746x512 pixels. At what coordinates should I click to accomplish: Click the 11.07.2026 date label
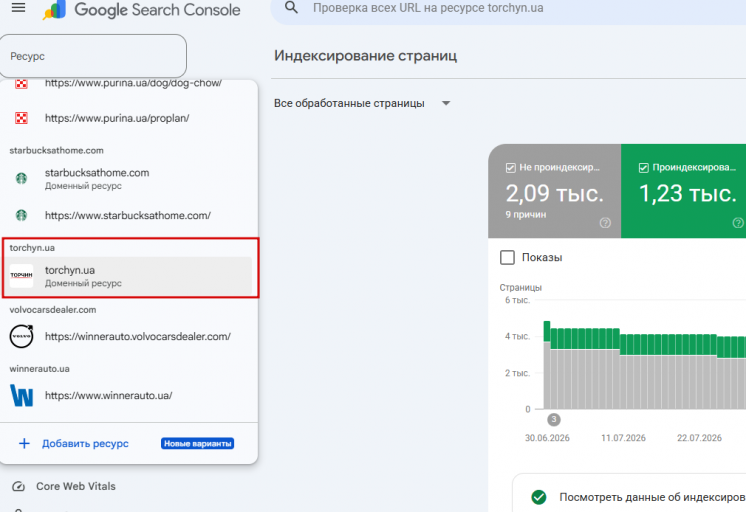(623, 438)
